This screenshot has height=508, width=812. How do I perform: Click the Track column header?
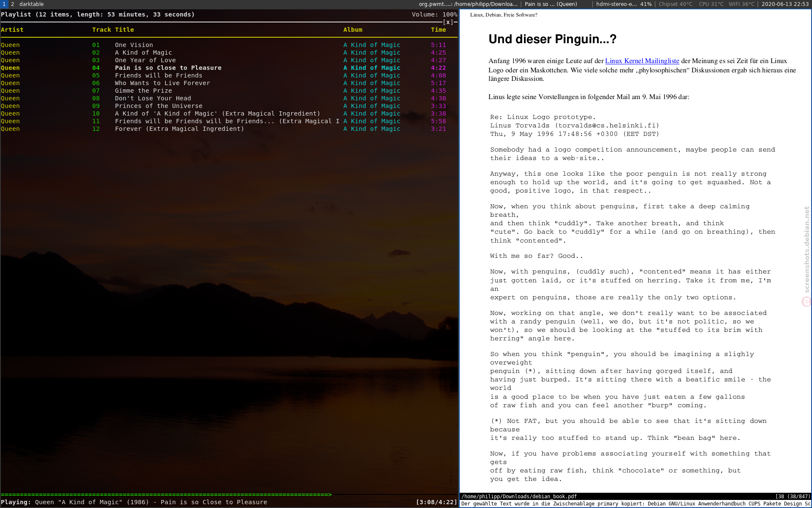[x=101, y=30]
